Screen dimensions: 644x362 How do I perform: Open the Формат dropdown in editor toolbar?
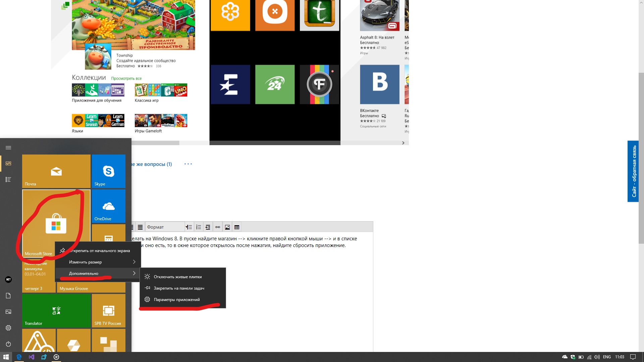click(x=165, y=227)
